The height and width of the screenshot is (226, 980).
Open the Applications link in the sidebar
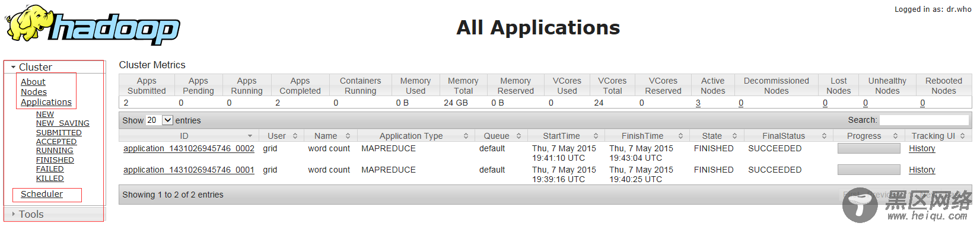pos(46,102)
